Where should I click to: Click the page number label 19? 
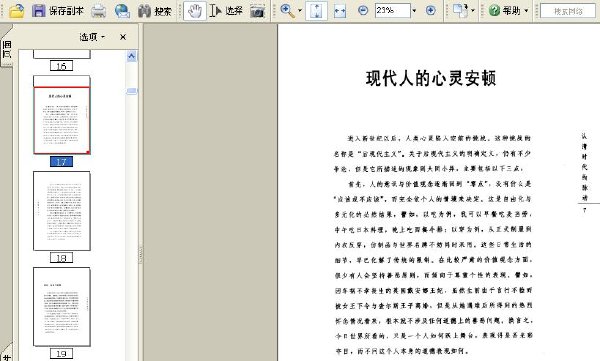61,354
